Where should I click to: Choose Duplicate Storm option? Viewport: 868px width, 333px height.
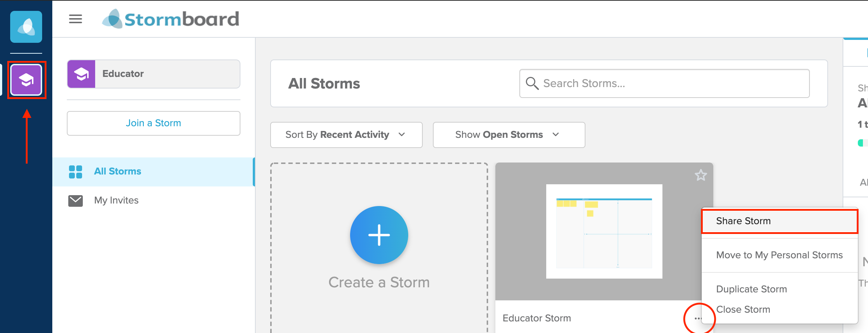(780, 289)
